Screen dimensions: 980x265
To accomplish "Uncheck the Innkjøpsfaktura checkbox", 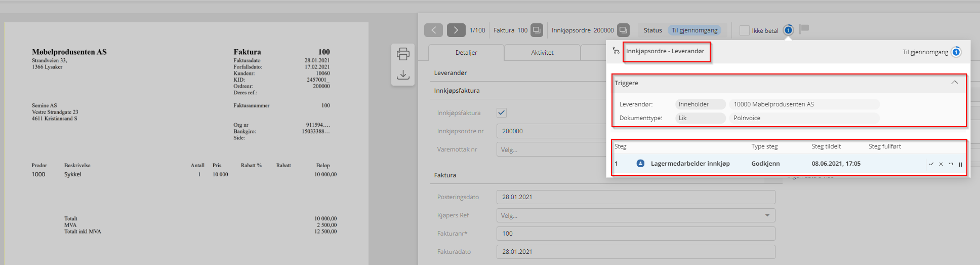I will pyautogui.click(x=502, y=113).
